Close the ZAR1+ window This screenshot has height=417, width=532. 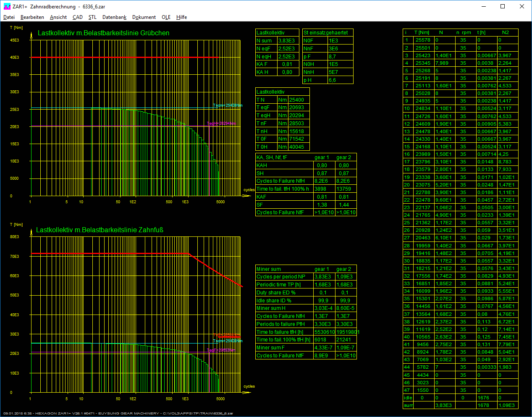(x=522, y=6)
